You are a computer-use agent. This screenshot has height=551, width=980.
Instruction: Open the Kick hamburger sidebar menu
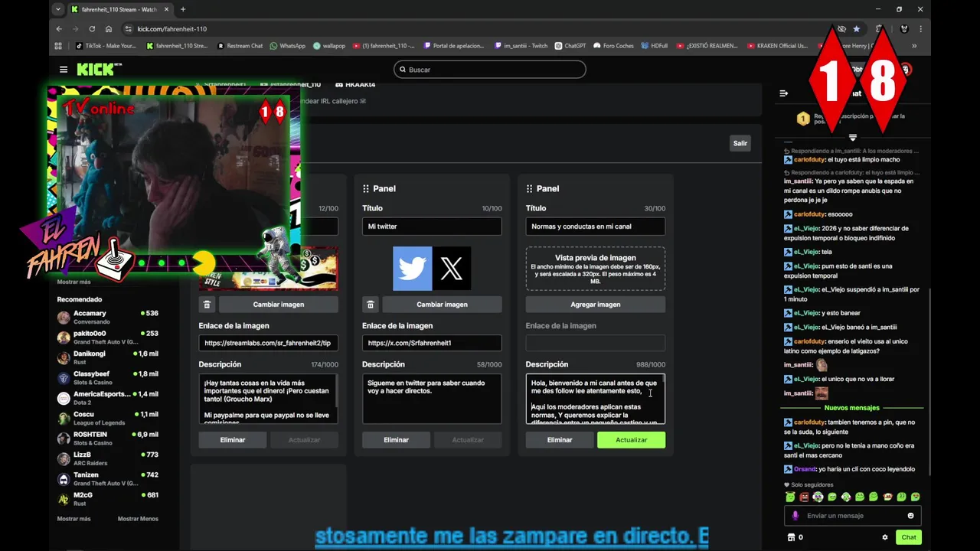tap(64, 70)
